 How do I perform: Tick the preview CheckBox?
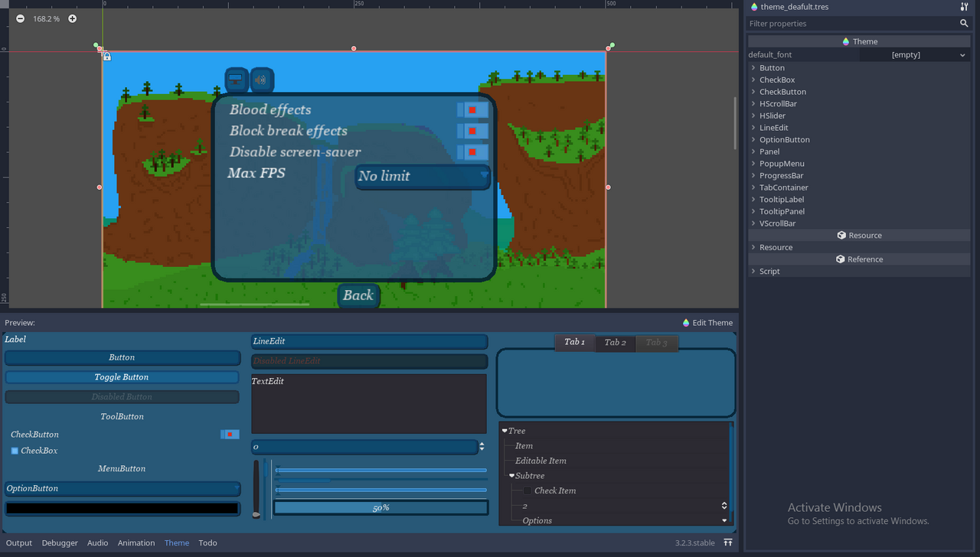[x=15, y=451]
